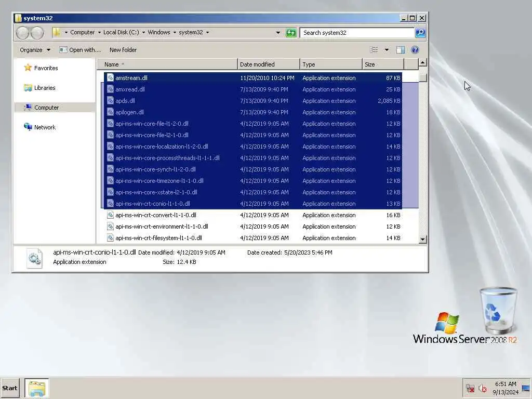Select api-ms-win-core-processthreads-l1-1-1.dll
532x399 pixels.
168,158
